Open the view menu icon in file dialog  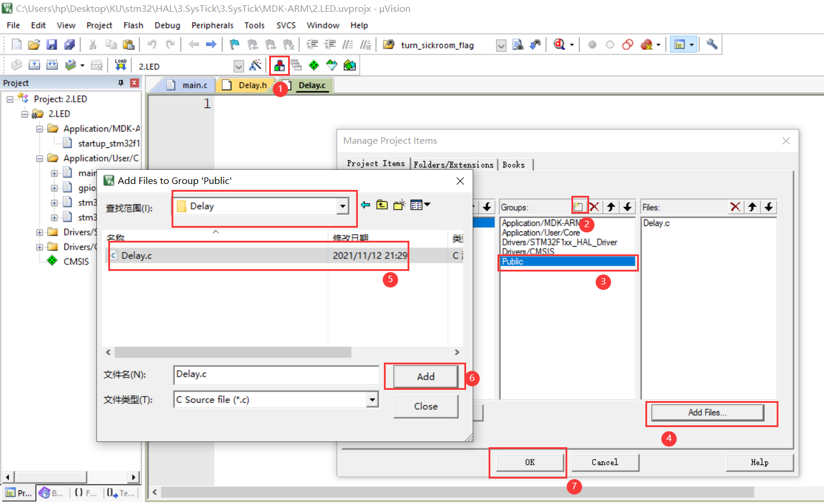[420, 205]
